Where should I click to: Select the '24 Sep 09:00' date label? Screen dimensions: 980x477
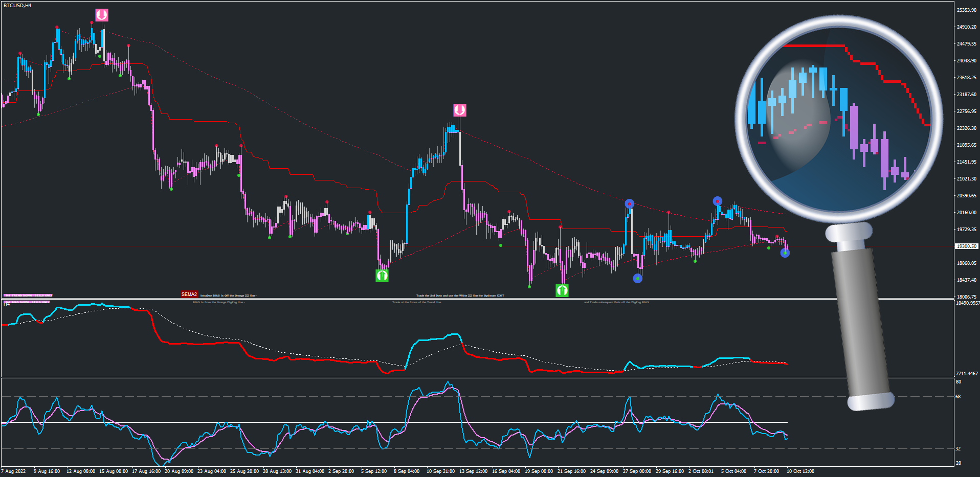pos(605,471)
